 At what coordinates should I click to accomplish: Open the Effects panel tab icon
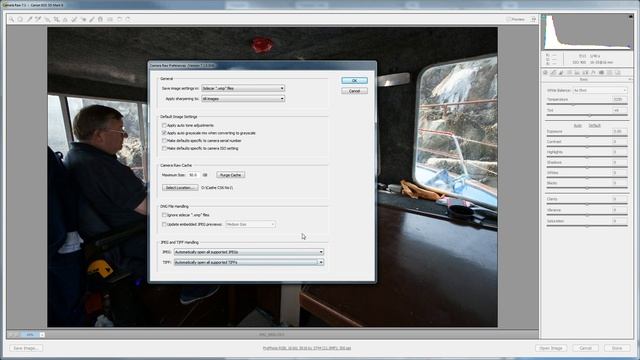tap(593, 72)
